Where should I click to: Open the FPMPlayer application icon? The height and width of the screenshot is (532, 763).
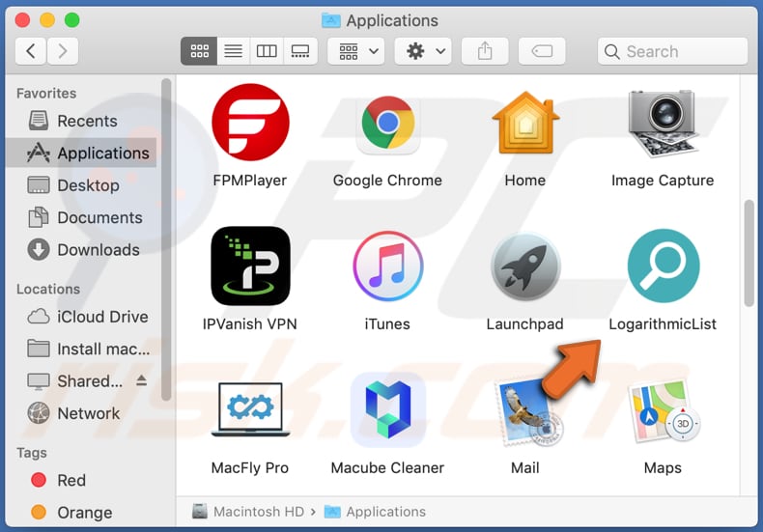[x=250, y=122]
